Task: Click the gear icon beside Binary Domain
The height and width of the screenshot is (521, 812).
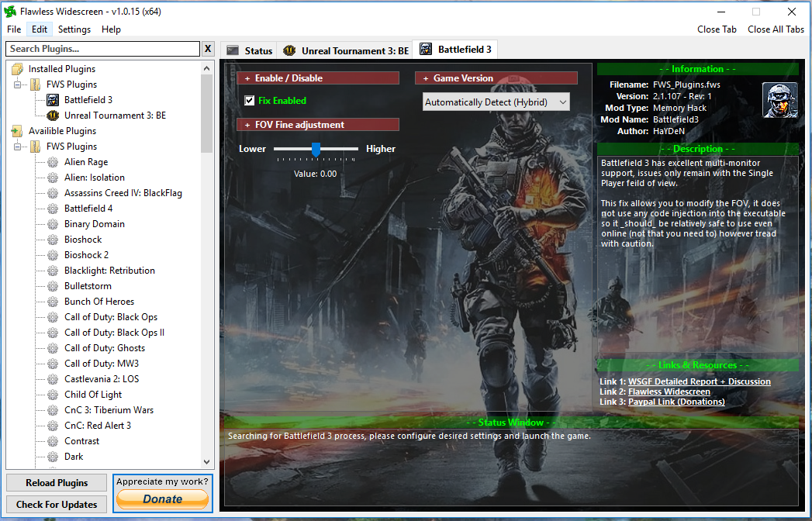Action: 53,224
